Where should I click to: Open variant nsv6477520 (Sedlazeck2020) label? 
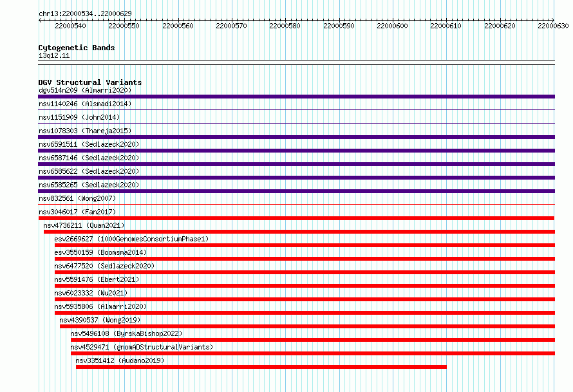point(104,266)
